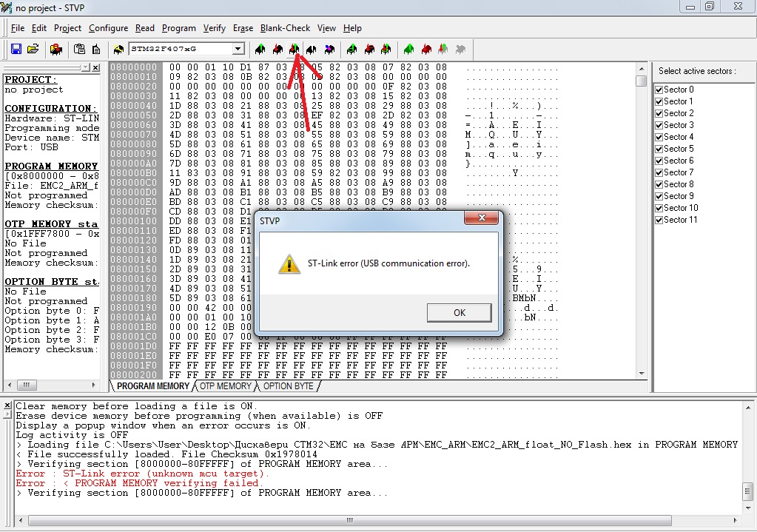Click the hex view vertical scrollbar thumb

tap(641, 81)
